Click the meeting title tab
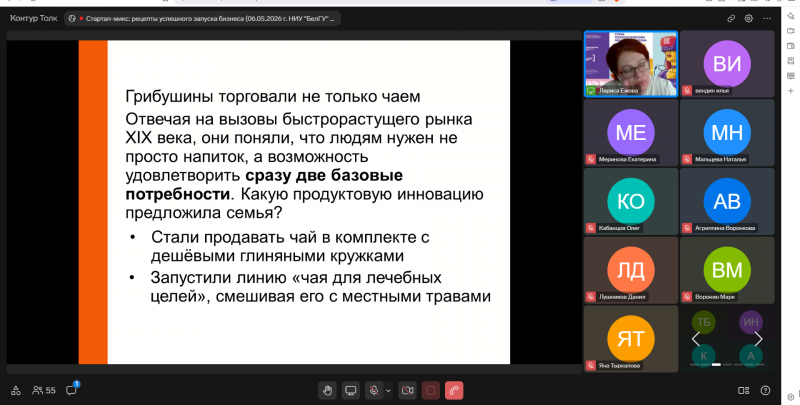This screenshot has width=800, height=405. tap(203, 19)
